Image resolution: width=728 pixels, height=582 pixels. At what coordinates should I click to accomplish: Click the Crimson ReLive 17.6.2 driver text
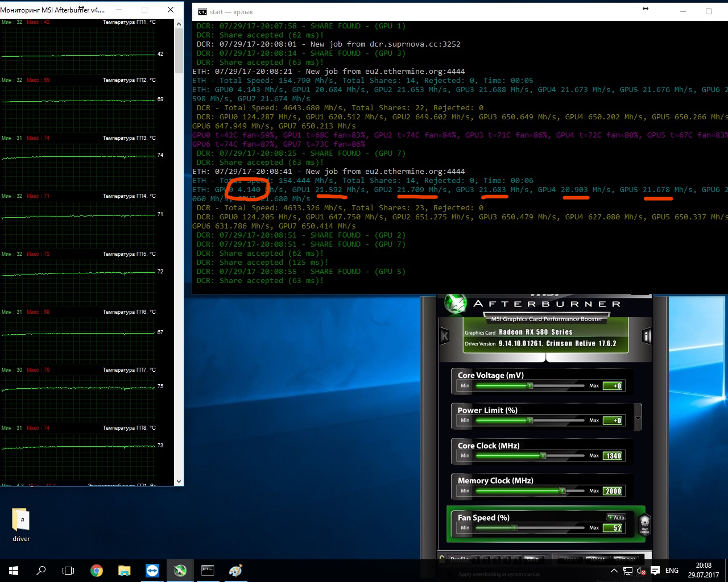(581, 343)
